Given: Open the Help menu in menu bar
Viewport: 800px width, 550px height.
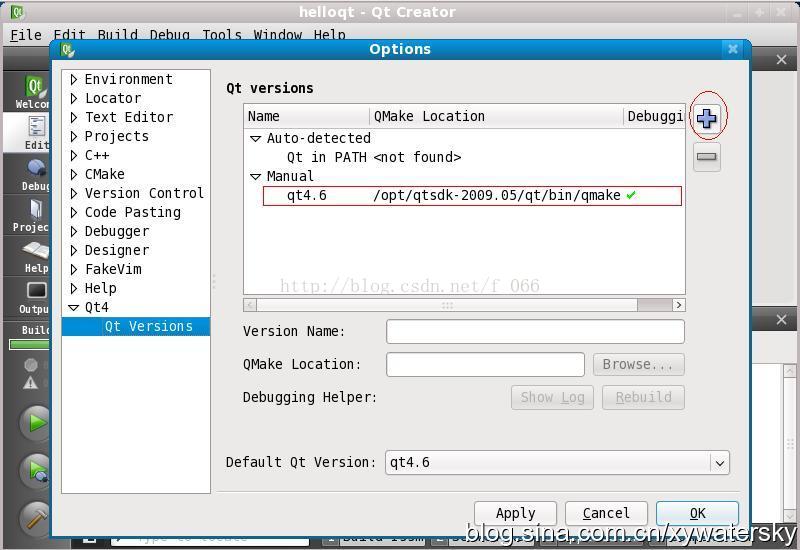Looking at the screenshot, I should tap(330, 35).
